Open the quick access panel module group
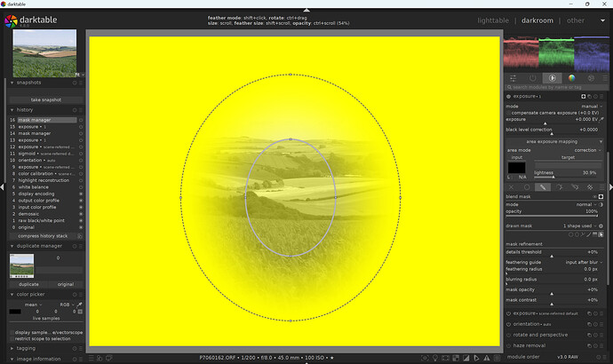This screenshot has height=364, width=613. (x=513, y=78)
